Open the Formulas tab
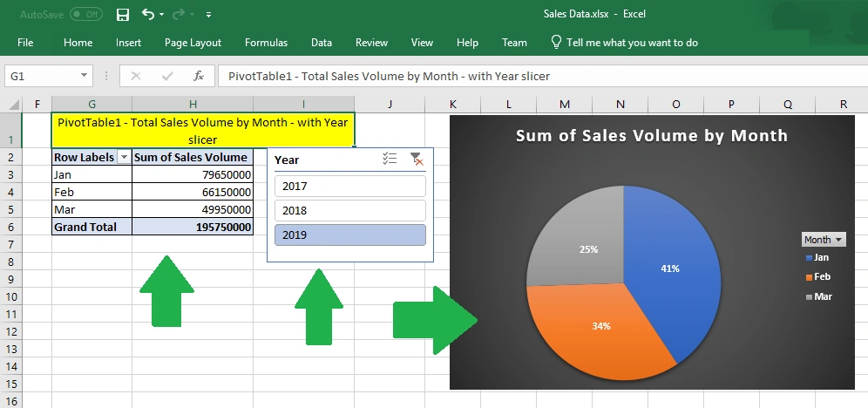Screen dimensions: 868x408 (x=267, y=43)
